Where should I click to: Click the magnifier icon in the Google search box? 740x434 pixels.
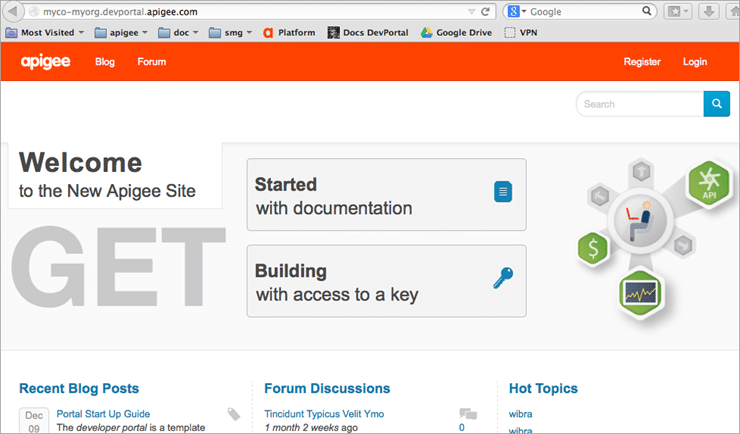(x=647, y=11)
